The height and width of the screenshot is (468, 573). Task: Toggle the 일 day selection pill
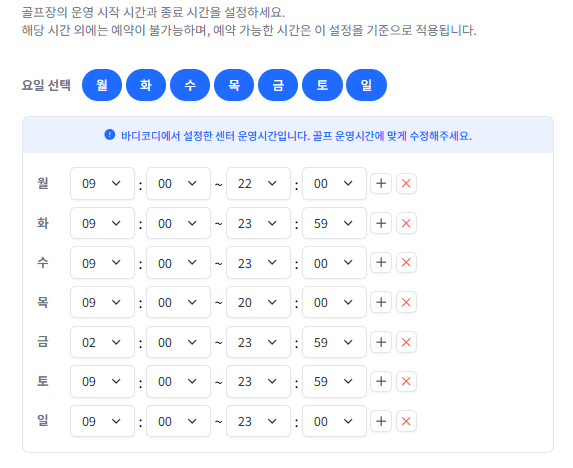pyautogui.click(x=366, y=85)
